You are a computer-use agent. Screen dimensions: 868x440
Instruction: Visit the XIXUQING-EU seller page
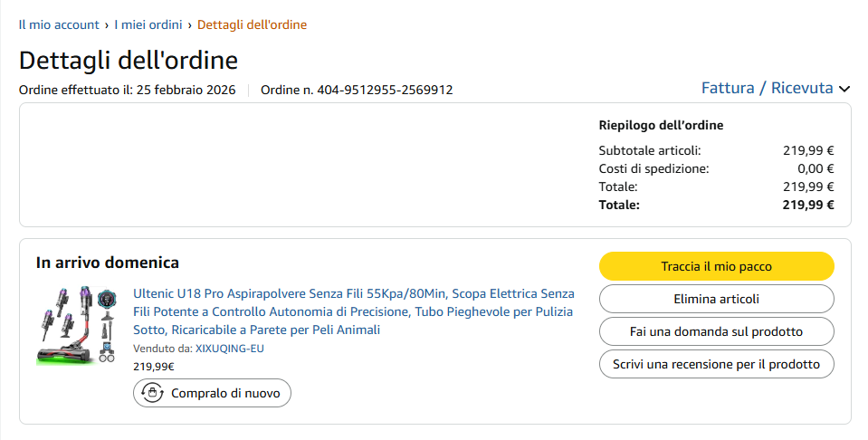230,349
